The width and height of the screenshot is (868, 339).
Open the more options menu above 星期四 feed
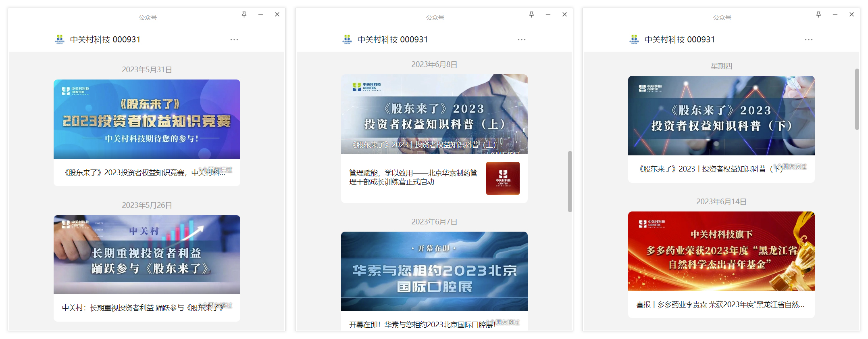coord(809,40)
